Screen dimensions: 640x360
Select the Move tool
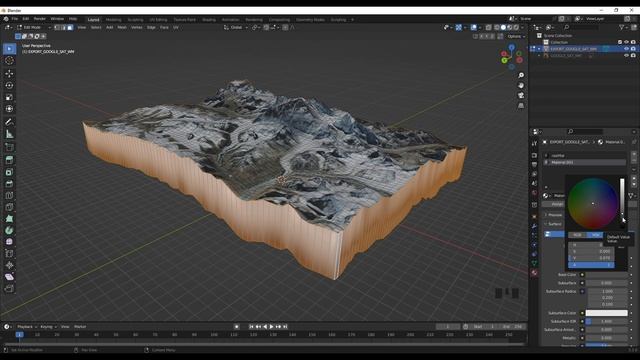[x=9, y=73]
